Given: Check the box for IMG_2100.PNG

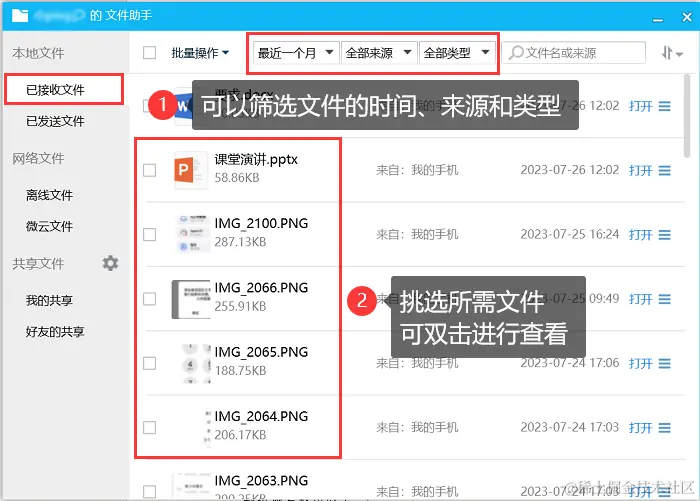Looking at the screenshot, I should tap(150, 234).
